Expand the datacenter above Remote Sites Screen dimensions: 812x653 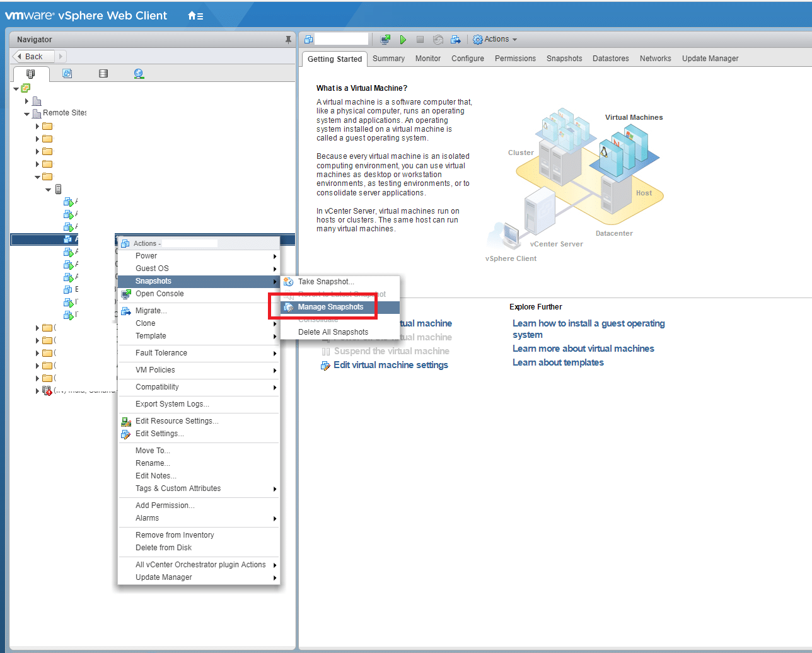tap(26, 101)
